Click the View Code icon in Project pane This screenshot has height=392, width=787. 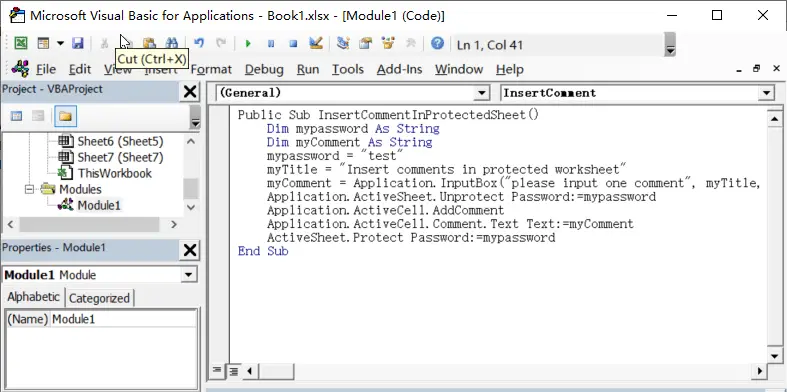click(17, 116)
